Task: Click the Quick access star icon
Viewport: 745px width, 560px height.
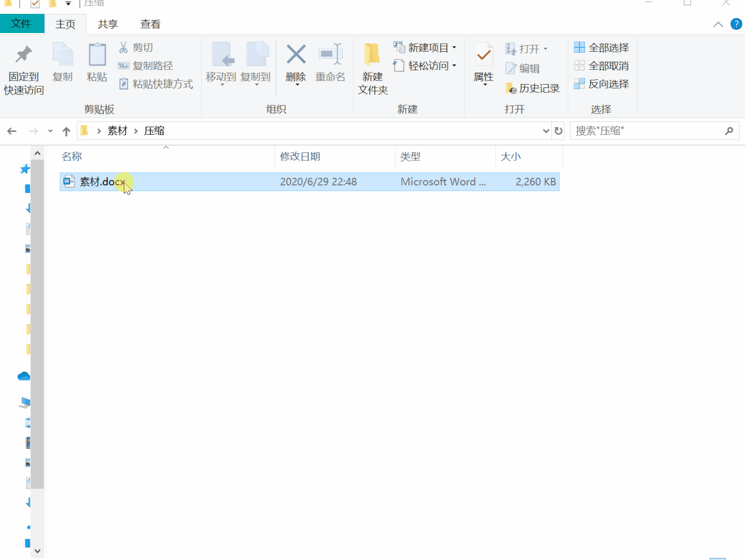Action: point(24,169)
